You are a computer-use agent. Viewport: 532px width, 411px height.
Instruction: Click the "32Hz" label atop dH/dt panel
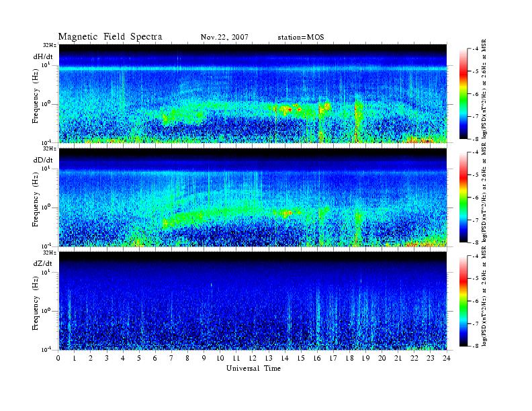50,45
